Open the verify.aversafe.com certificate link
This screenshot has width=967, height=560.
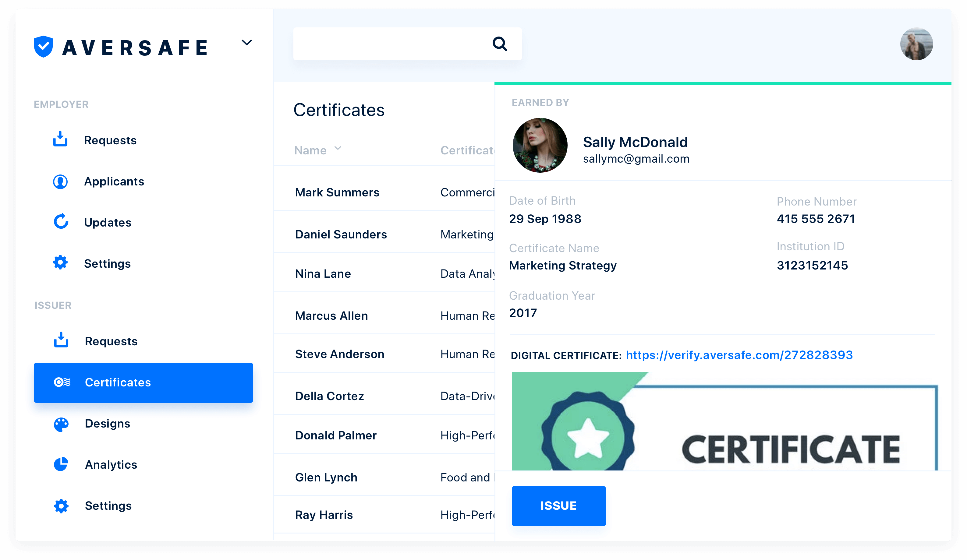[739, 355]
